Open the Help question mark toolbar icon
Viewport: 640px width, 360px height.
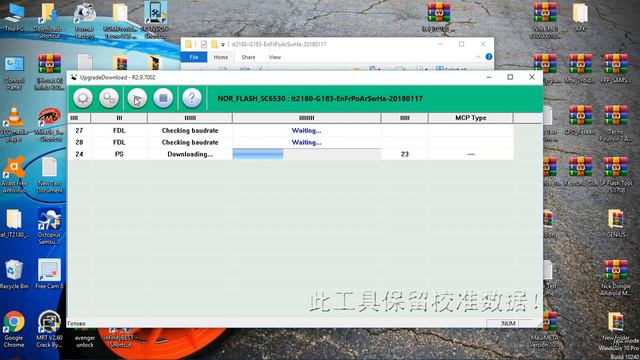tap(192, 98)
